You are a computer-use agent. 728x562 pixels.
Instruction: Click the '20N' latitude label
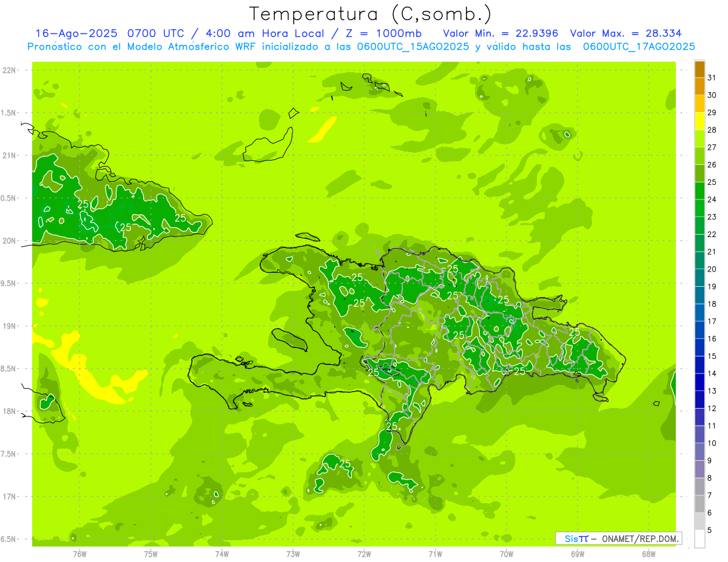[x=8, y=241]
